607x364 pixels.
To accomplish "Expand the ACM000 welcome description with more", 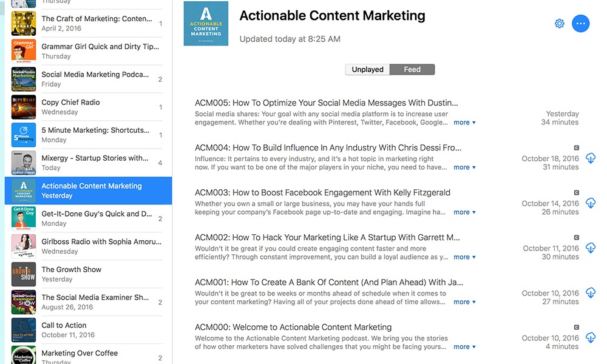I will pos(464,346).
